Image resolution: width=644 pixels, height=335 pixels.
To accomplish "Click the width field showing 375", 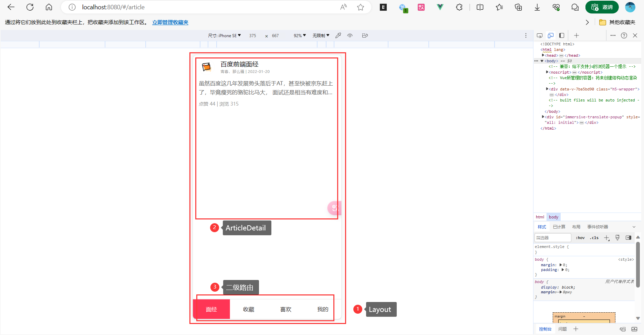I will (253, 36).
